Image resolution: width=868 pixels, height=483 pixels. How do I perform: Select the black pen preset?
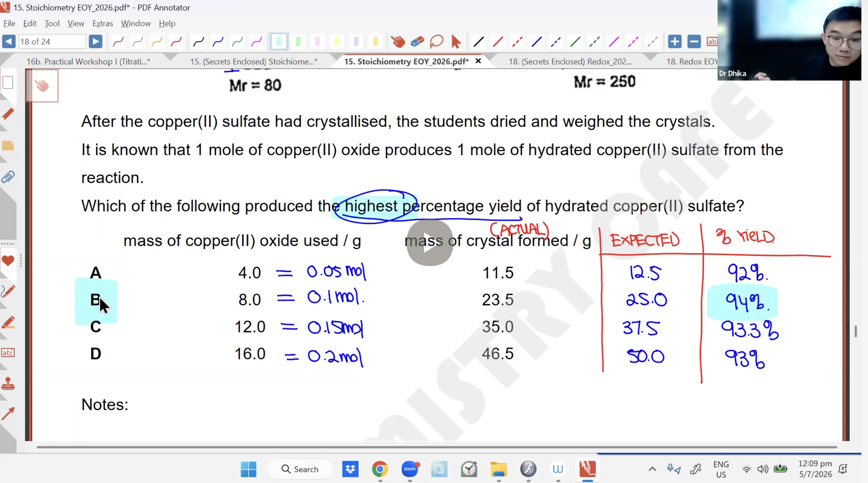pyautogui.click(x=199, y=42)
